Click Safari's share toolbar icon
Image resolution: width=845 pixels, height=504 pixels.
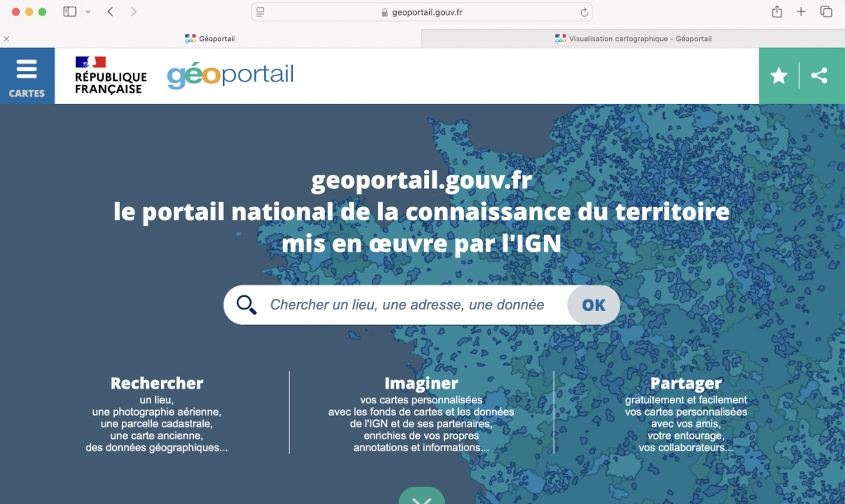coord(777,12)
